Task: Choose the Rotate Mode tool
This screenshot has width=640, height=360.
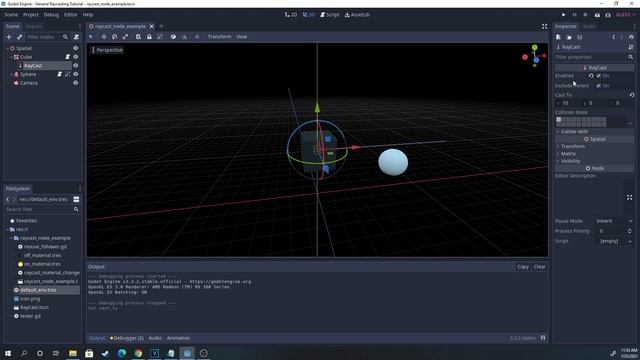Action: [114, 37]
